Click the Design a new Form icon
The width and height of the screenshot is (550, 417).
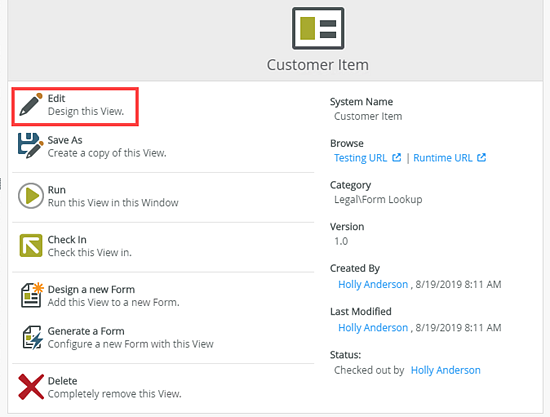point(32,295)
